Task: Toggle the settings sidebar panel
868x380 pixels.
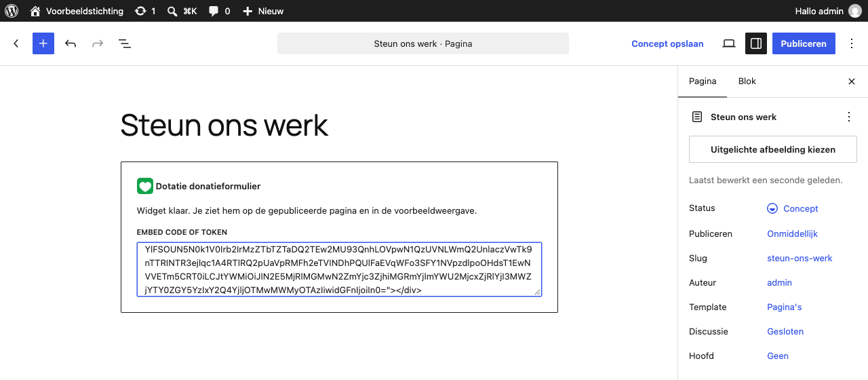Action: (756, 43)
